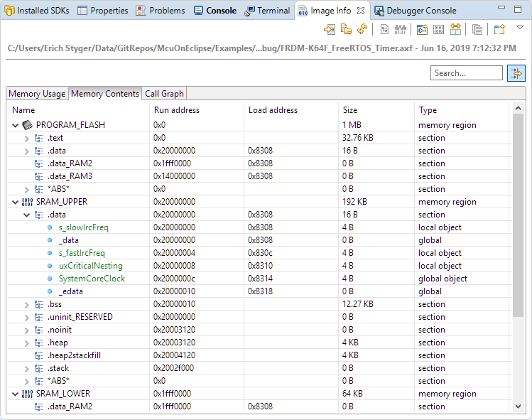532x420 pixels.
Task: Click the symbol dot icon beside s_slowIrcFreq
Action: click(50, 227)
